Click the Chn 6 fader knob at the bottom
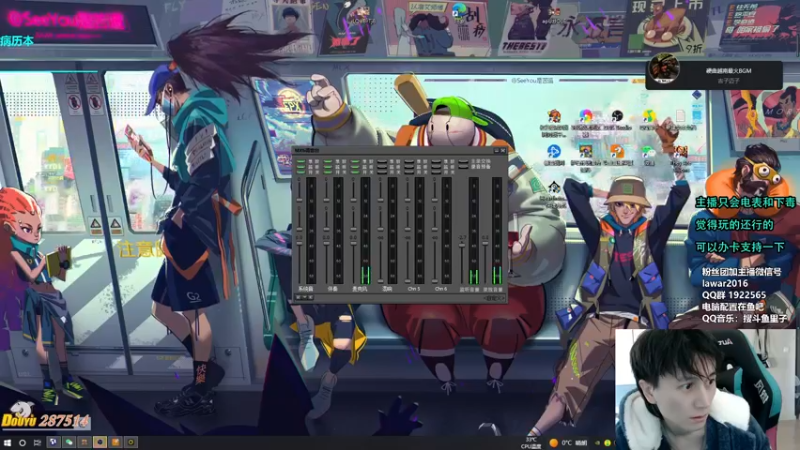The image size is (800, 450). pyautogui.click(x=435, y=281)
